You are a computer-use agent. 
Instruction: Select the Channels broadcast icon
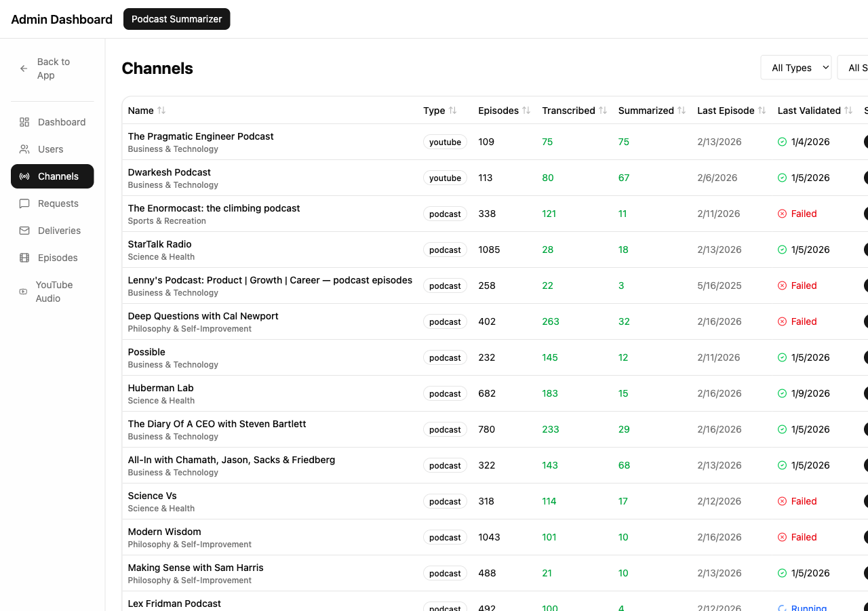click(x=24, y=176)
